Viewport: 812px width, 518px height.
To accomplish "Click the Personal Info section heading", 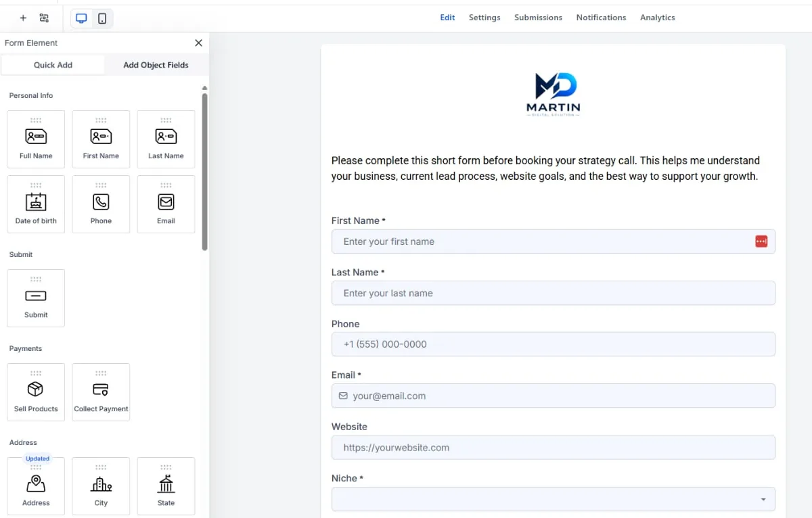I will pyautogui.click(x=31, y=95).
